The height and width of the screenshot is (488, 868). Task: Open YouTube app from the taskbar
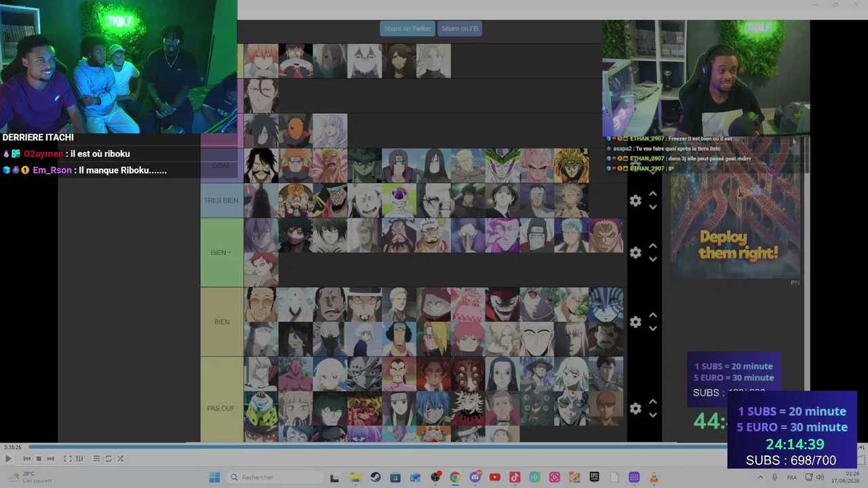pos(494,477)
